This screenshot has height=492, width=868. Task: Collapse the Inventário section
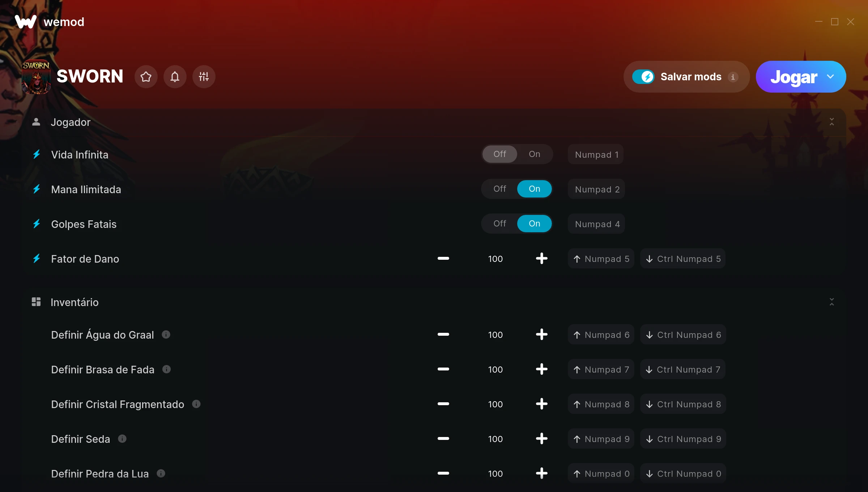pyautogui.click(x=831, y=302)
